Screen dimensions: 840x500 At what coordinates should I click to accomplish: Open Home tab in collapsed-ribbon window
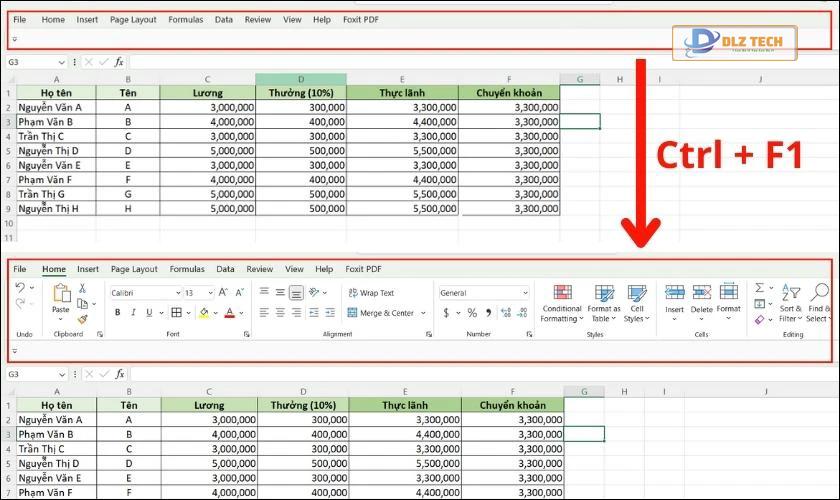pos(53,19)
